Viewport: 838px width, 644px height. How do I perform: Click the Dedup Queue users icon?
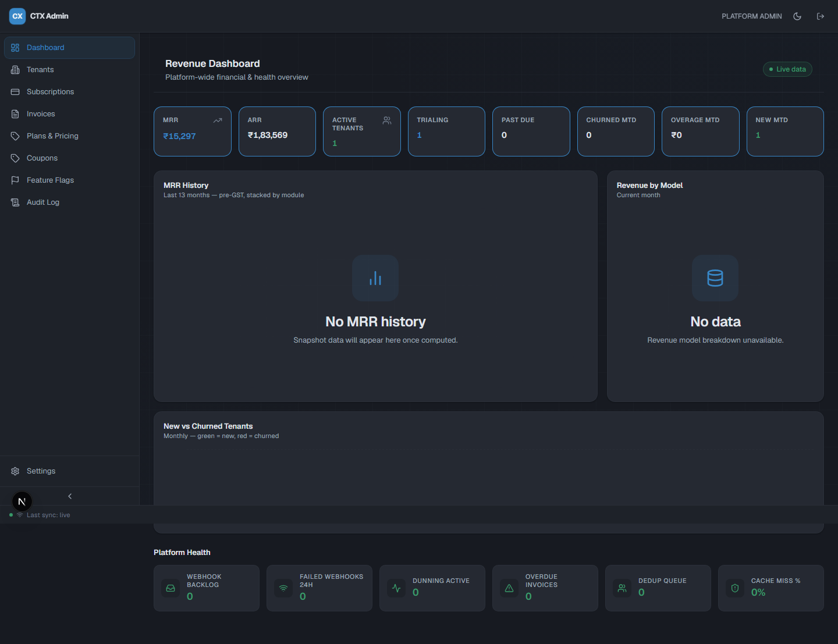(622, 588)
